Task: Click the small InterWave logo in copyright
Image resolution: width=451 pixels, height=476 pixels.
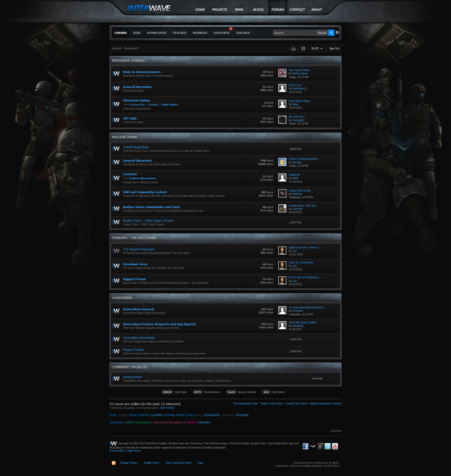Action: point(113,443)
